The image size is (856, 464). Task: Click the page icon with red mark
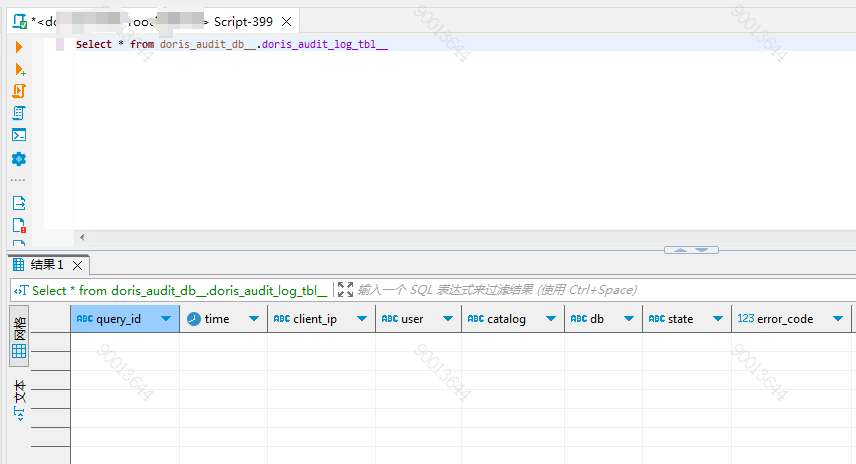click(x=18, y=225)
